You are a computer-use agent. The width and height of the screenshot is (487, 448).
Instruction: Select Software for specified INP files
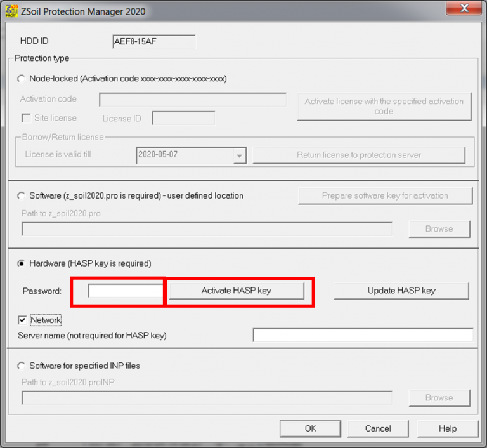coord(21,366)
